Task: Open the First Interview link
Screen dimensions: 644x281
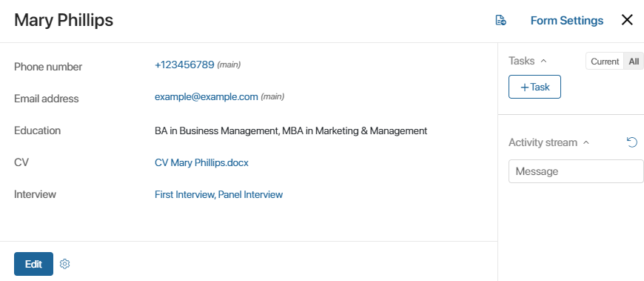Action: click(185, 194)
